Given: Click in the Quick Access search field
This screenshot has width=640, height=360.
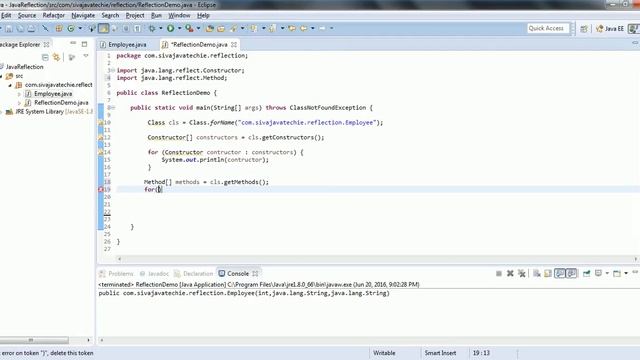Looking at the screenshot, I should point(547,28).
